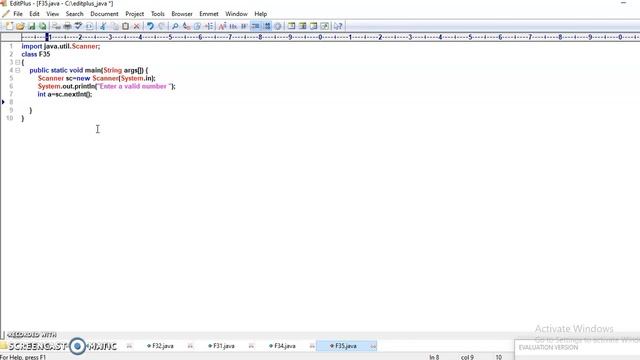Open the Browser menu
This screenshot has width=640, height=360.
point(182,14)
